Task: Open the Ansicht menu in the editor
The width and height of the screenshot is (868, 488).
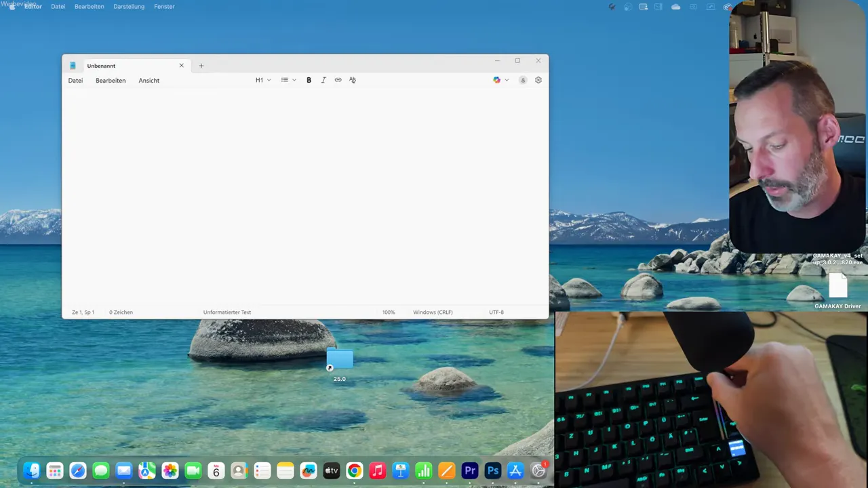Action: (149, 81)
